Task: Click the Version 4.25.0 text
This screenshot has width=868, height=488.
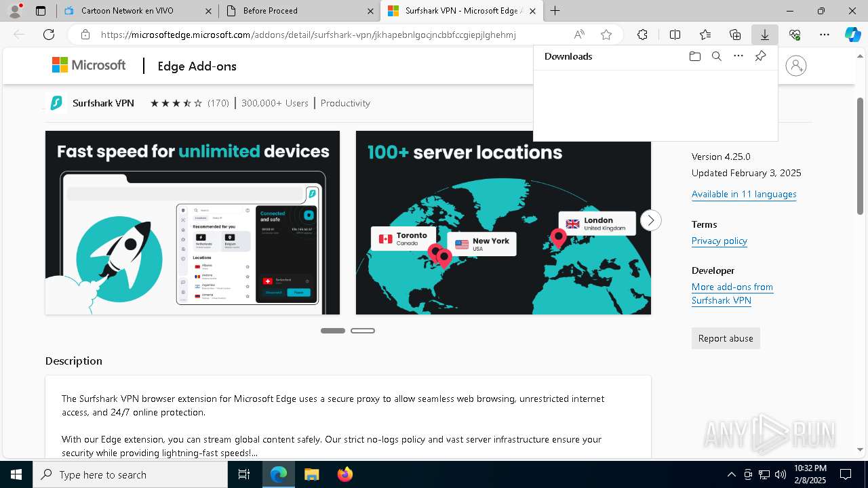Action: point(721,157)
